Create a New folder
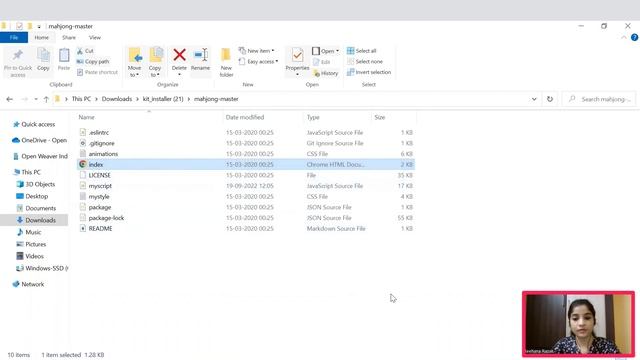Image resolution: width=640 pixels, height=360 pixels. pyautogui.click(x=226, y=62)
